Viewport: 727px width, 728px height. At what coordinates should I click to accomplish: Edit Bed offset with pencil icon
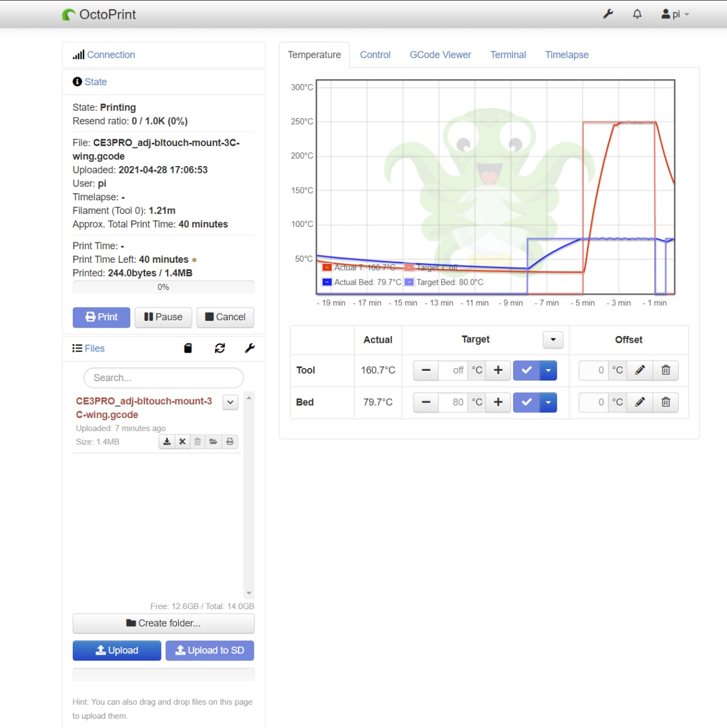640,402
